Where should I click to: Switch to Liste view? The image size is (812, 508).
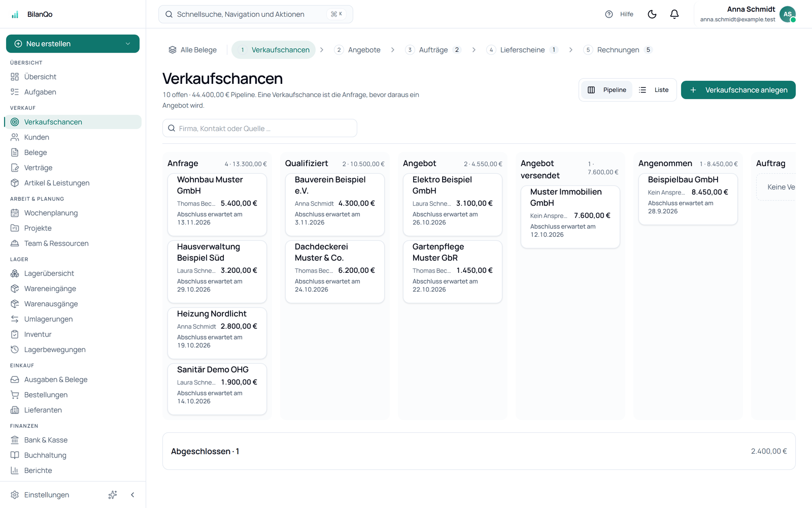[654, 90]
